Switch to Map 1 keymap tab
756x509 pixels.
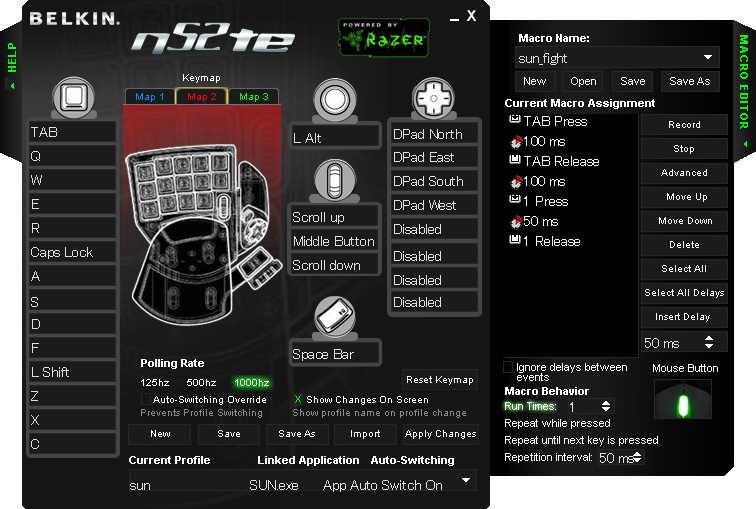(149, 96)
